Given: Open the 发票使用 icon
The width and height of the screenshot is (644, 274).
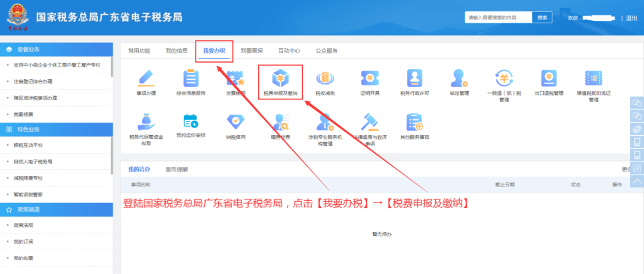Looking at the screenshot, I should 236,78.
